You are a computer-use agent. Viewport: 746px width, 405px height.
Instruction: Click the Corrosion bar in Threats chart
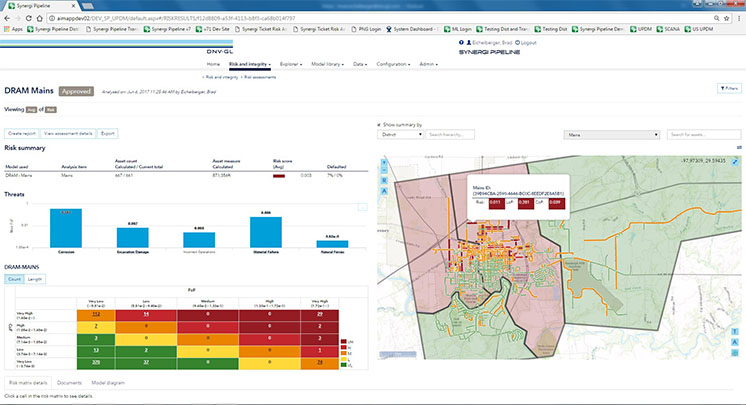coord(67,228)
